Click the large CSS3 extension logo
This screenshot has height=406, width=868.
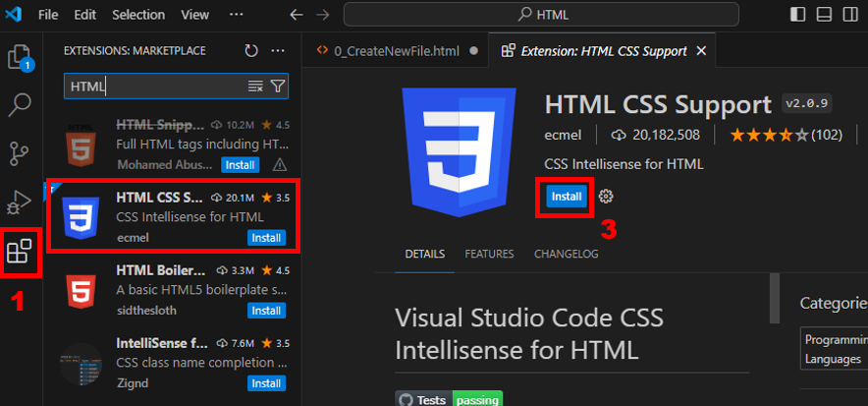click(x=459, y=151)
